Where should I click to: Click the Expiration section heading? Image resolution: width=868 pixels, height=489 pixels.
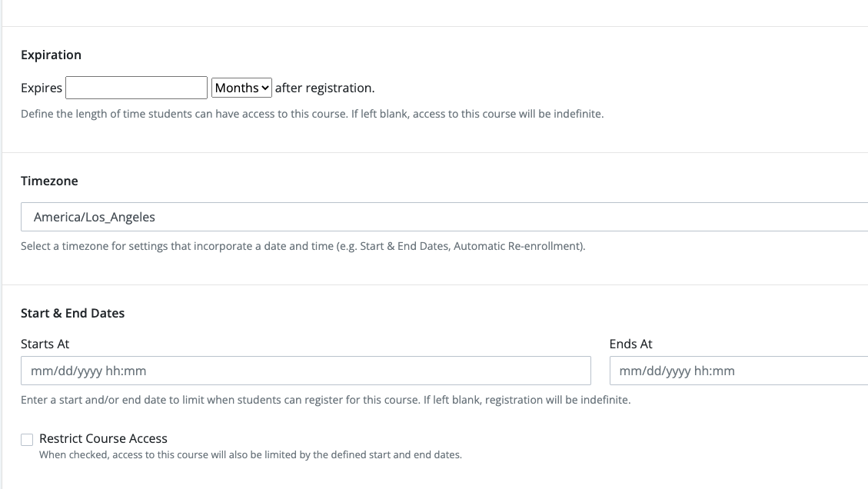[x=51, y=55]
